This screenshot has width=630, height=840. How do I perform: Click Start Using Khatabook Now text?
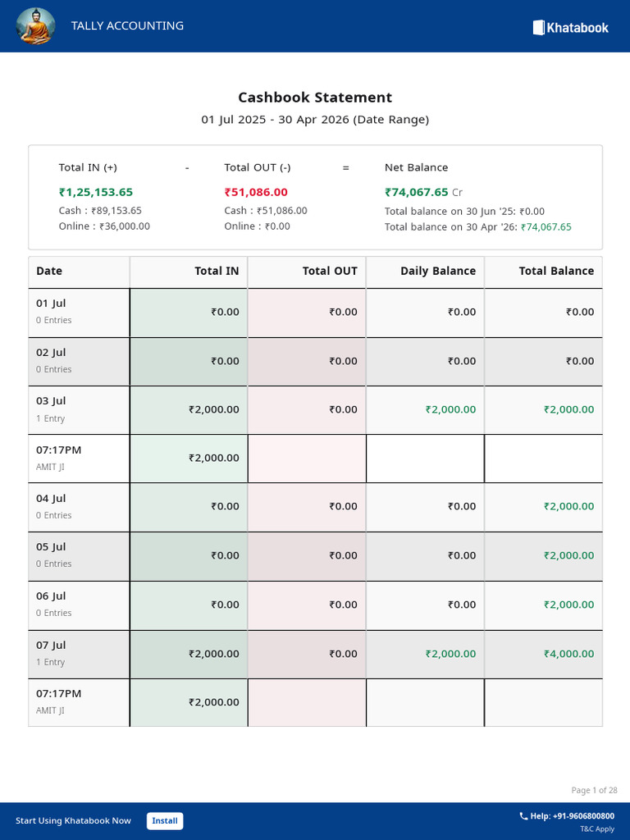[73, 820]
